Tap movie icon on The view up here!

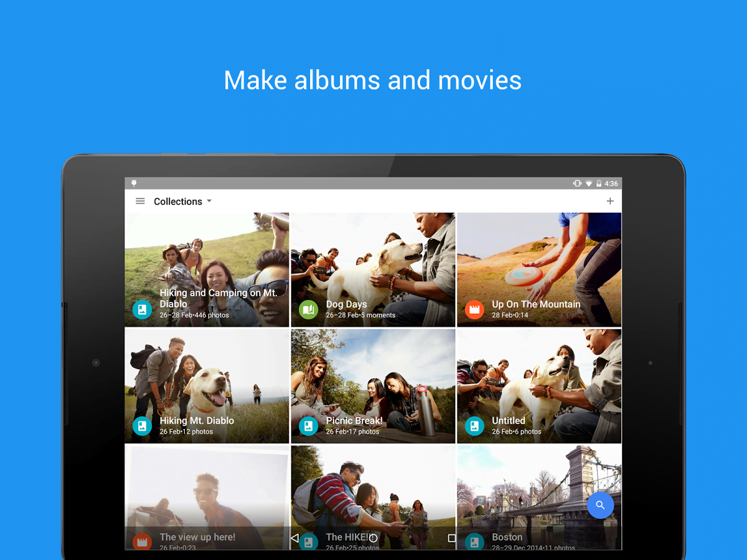142,541
